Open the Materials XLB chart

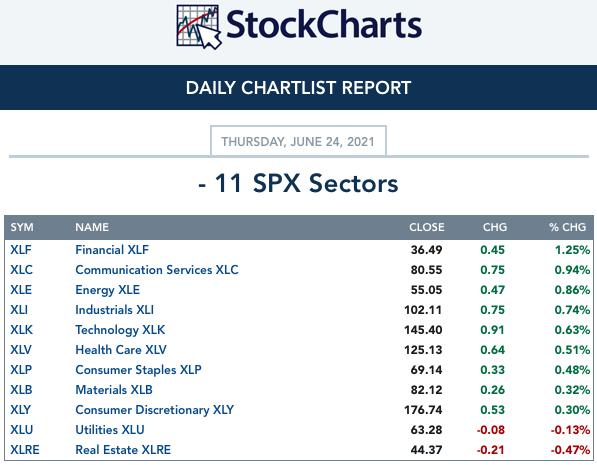[114, 390]
